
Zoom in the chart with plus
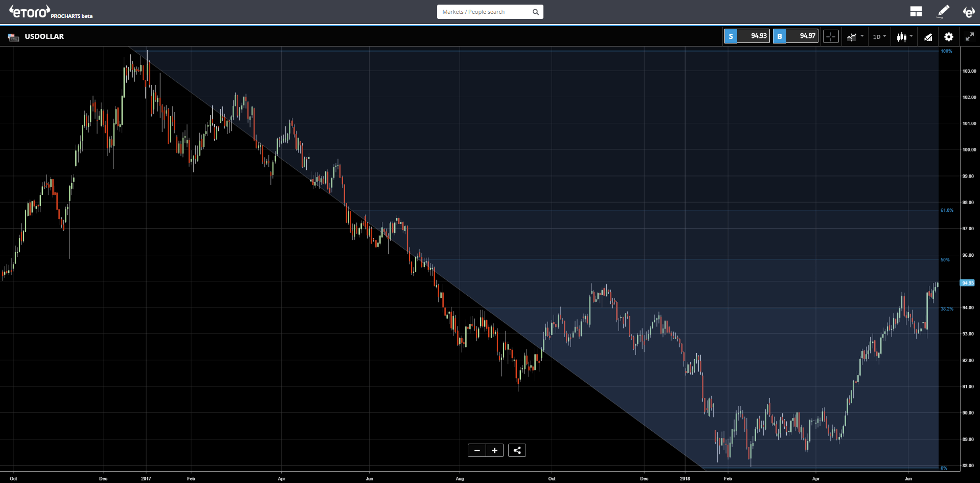[x=494, y=450]
